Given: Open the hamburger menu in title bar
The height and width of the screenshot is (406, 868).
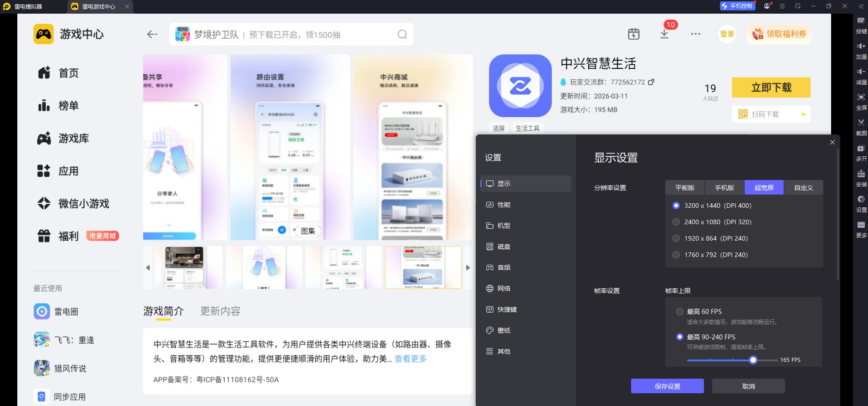Looking at the screenshot, I should point(782,6).
